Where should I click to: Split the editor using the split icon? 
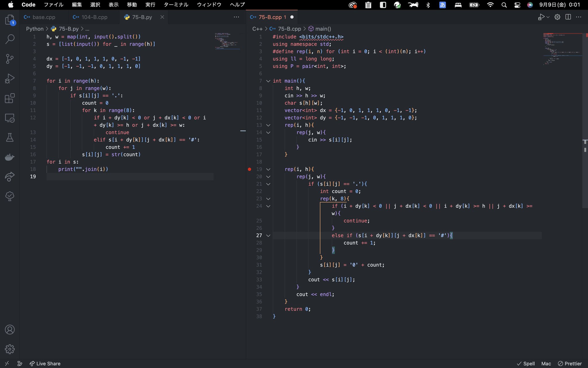tap(568, 17)
